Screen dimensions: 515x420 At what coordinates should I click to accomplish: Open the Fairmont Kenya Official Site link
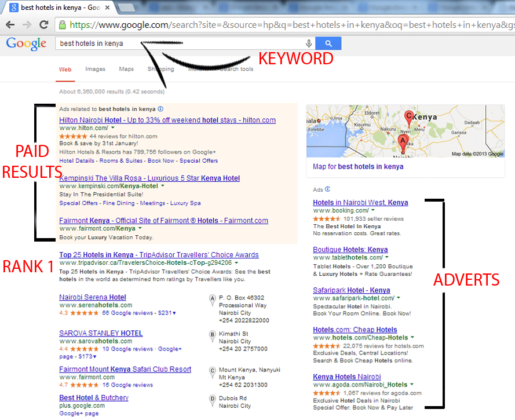click(163, 221)
